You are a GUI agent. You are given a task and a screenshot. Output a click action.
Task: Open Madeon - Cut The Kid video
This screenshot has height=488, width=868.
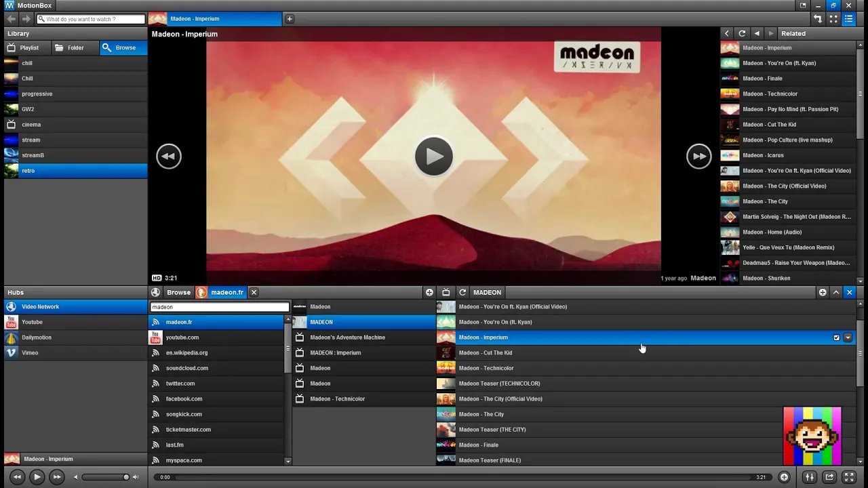[646, 353]
